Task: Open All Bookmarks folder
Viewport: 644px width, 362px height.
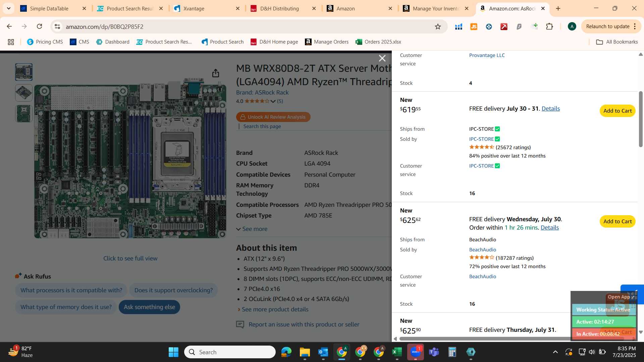Action: pos(617,42)
